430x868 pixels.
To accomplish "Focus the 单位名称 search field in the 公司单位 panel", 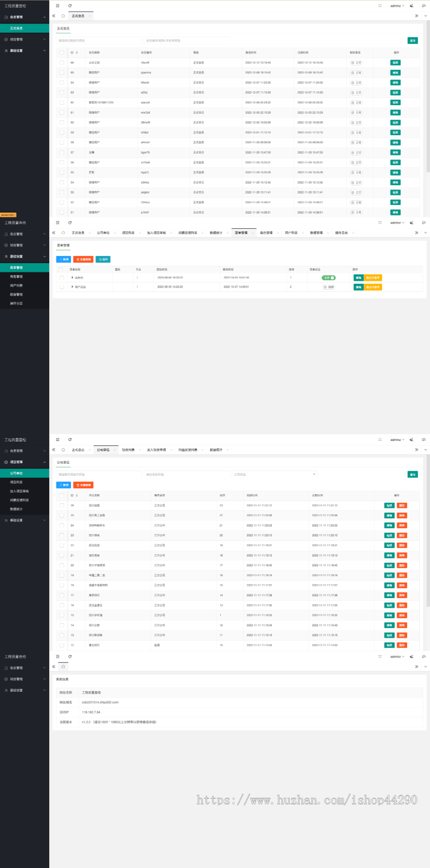I will click(x=186, y=474).
